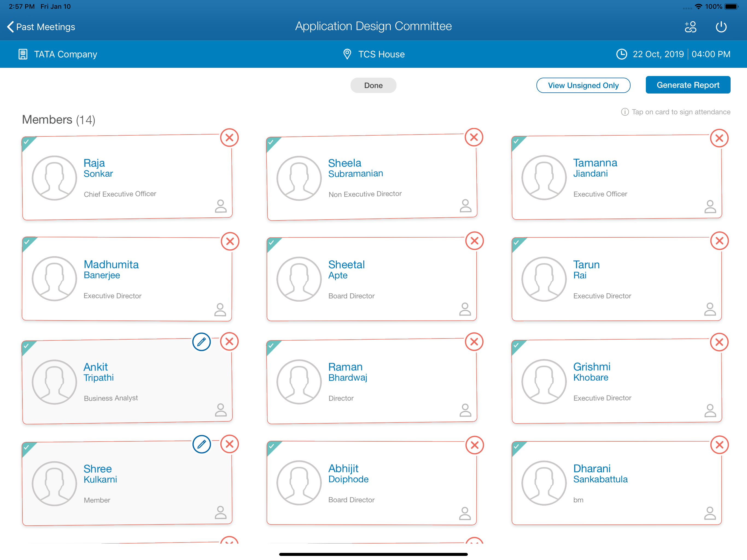The height and width of the screenshot is (560, 747).
Task: Remove Tarun Rai with red X
Action: coord(719,241)
